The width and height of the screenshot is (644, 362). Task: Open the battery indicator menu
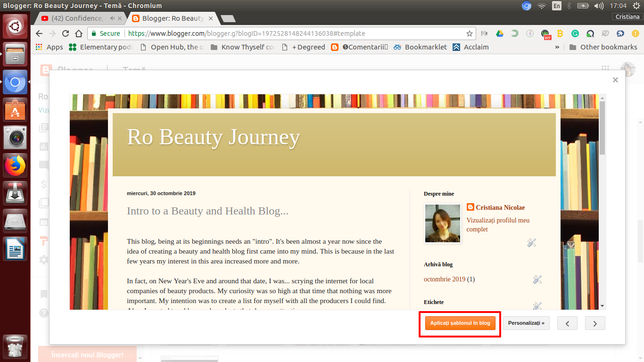pos(583,6)
